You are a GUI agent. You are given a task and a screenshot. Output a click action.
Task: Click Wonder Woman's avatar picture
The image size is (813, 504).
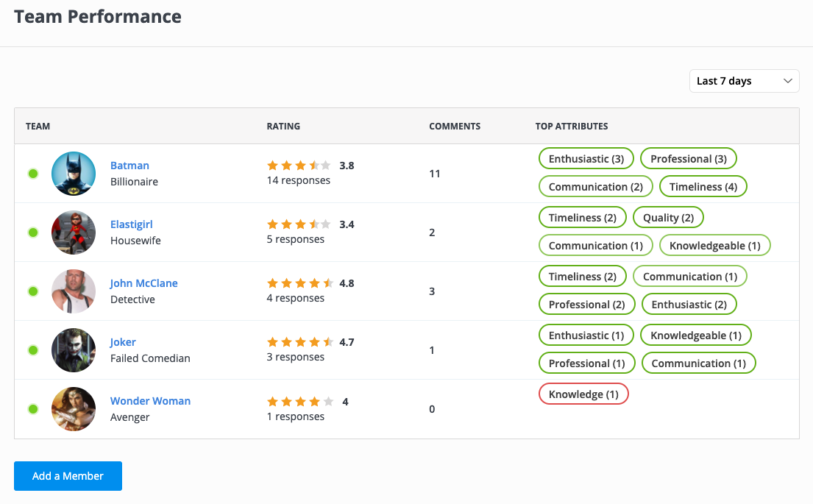coord(74,409)
